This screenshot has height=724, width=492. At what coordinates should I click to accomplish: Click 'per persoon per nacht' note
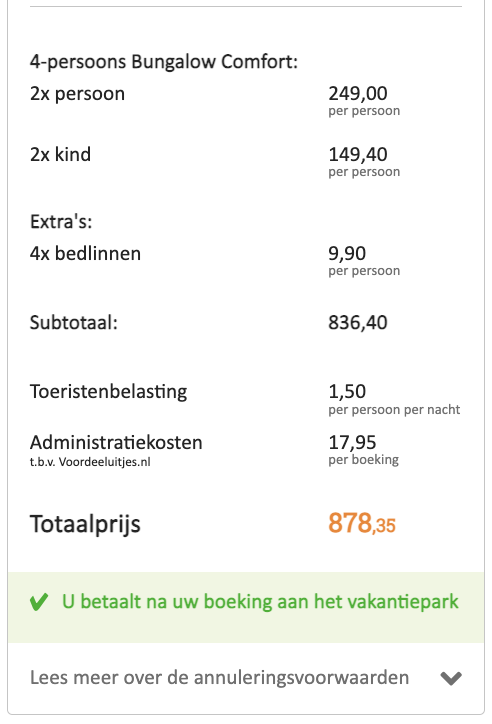pos(394,410)
